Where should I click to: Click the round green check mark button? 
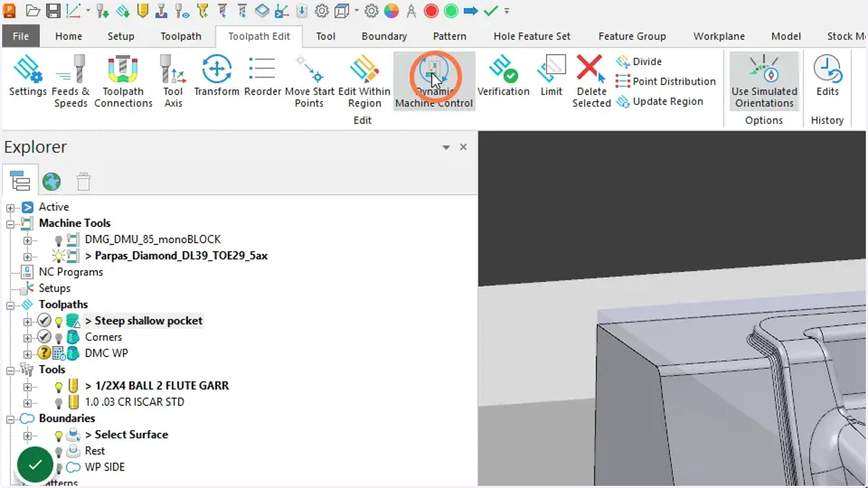click(35, 466)
